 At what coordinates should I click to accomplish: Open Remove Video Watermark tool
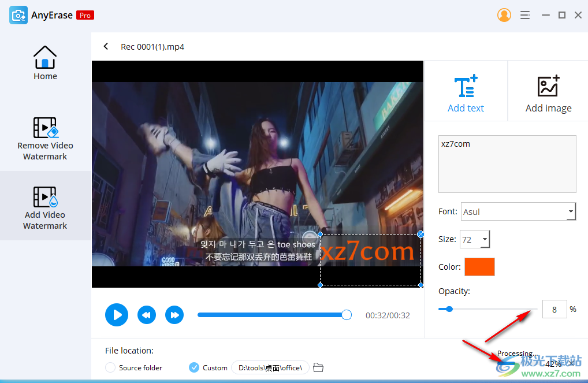pos(45,139)
